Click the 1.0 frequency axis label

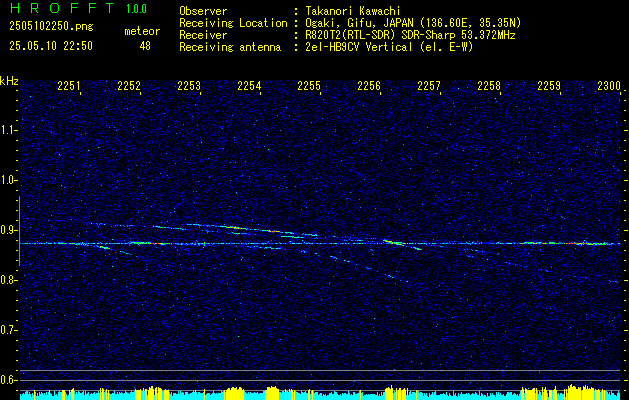coord(8,181)
